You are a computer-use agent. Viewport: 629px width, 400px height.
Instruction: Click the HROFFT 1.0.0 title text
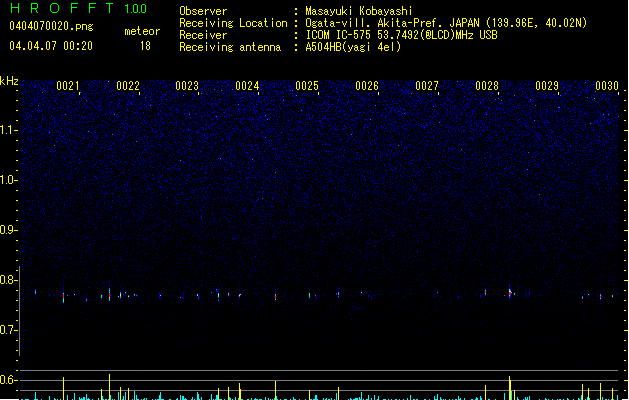tap(79, 8)
